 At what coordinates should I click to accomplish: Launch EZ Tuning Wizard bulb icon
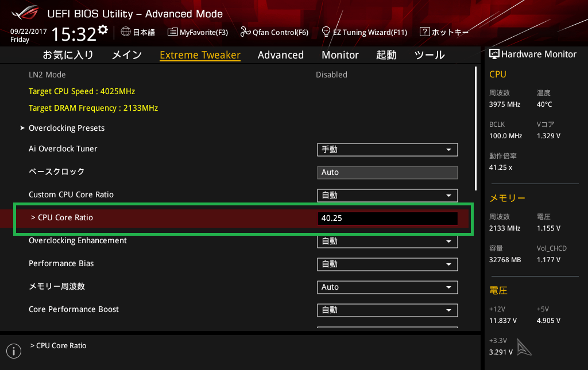[x=326, y=32]
